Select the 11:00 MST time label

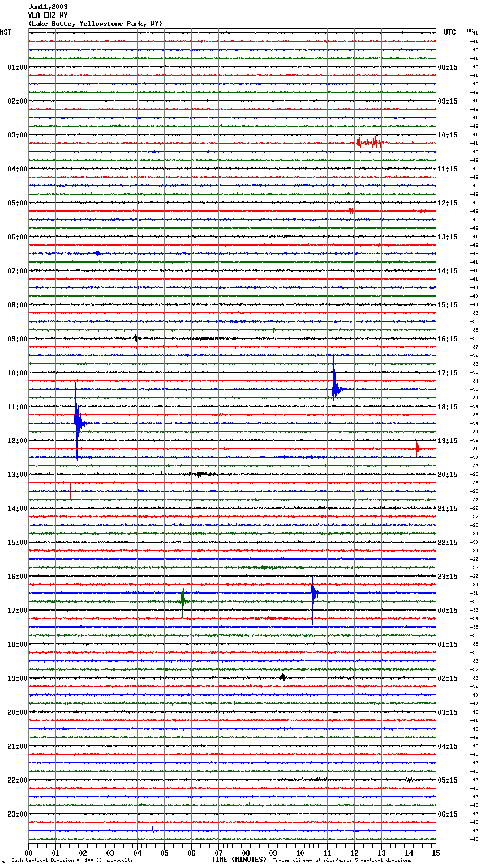click(17, 407)
